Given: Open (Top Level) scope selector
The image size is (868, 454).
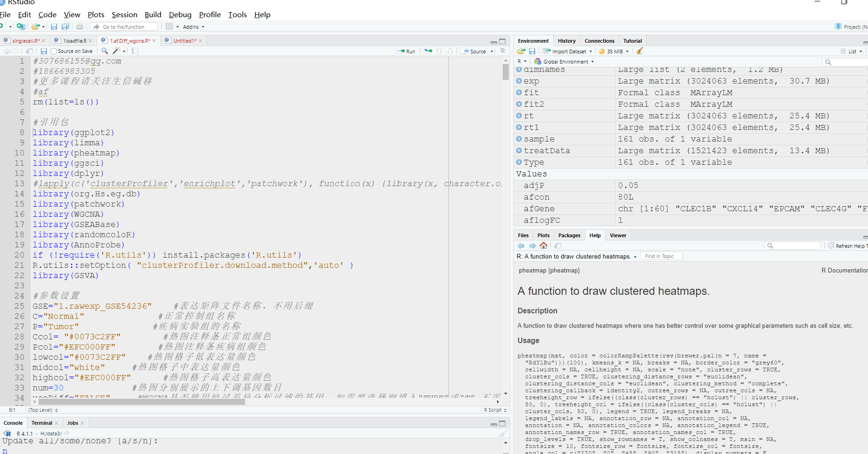Looking at the screenshot, I should click(x=43, y=410).
